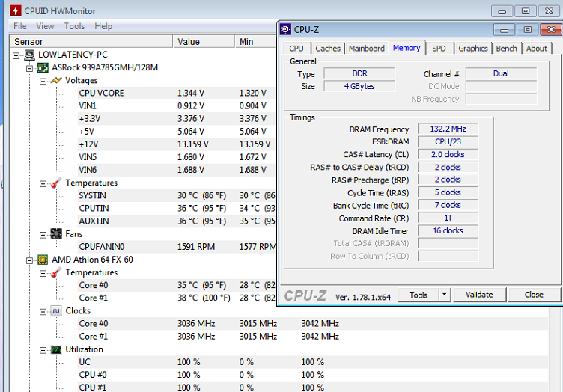Select the UC utilization row
563x392 pixels.
point(313,362)
